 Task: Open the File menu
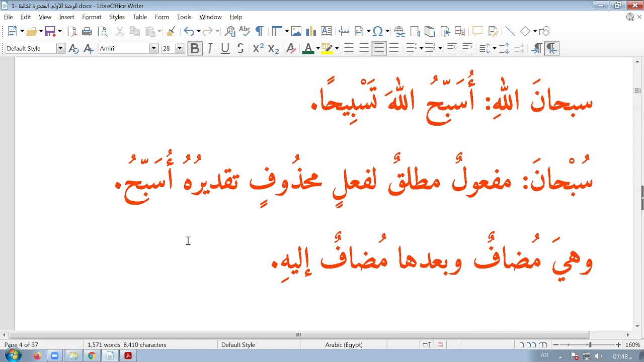click(x=9, y=17)
